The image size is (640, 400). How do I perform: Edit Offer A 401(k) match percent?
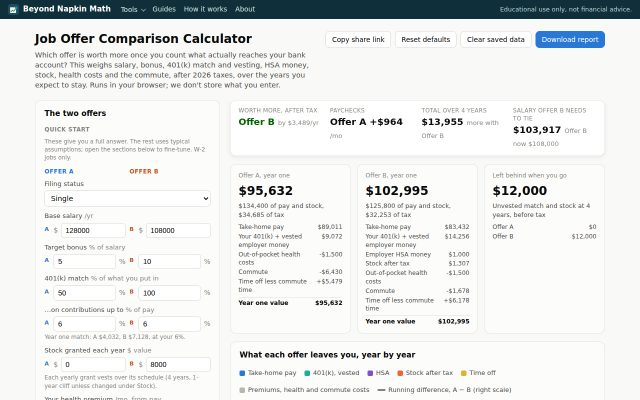(85, 293)
